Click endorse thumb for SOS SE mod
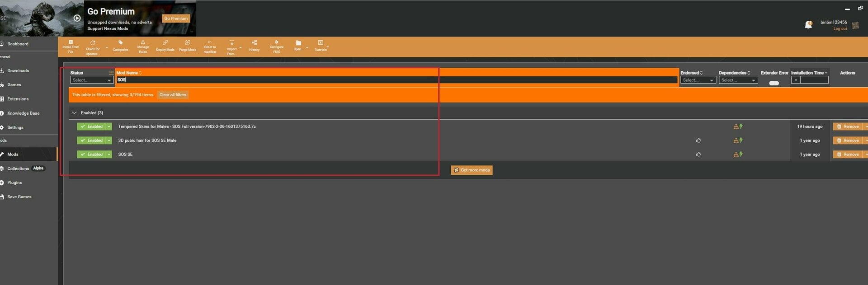The image size is (868, 285). [x=698, y=154]
